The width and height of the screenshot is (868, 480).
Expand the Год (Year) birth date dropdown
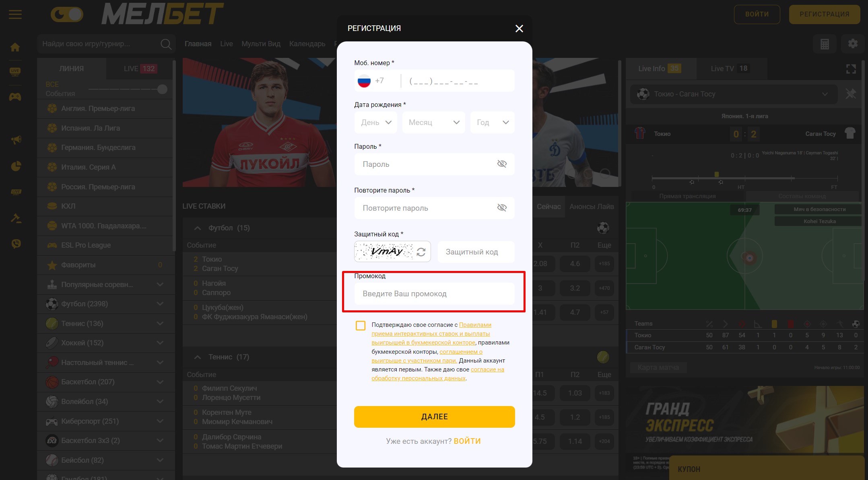pos(493,123)
